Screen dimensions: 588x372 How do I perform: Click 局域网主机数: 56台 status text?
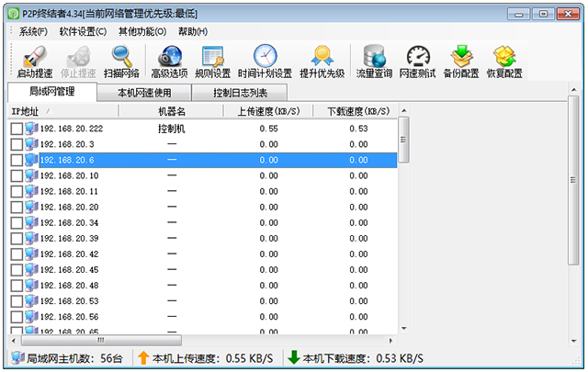click(x=74, y=358)
